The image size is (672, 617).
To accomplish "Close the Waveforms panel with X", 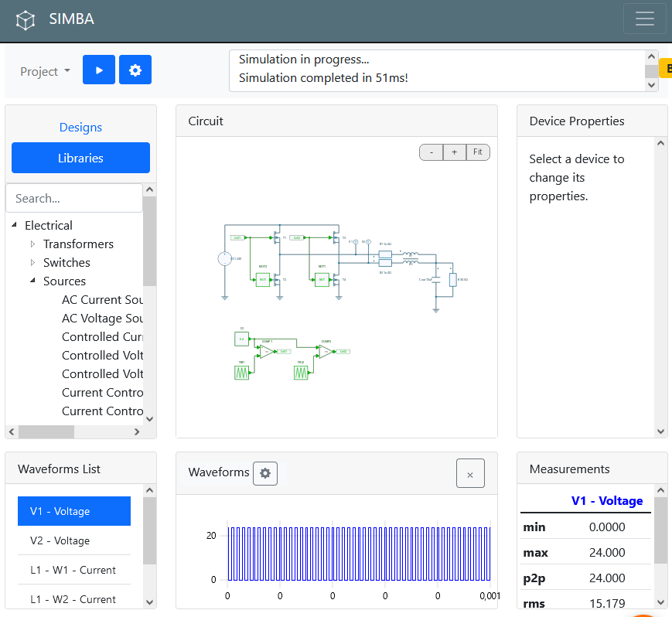I will point(470,473).
